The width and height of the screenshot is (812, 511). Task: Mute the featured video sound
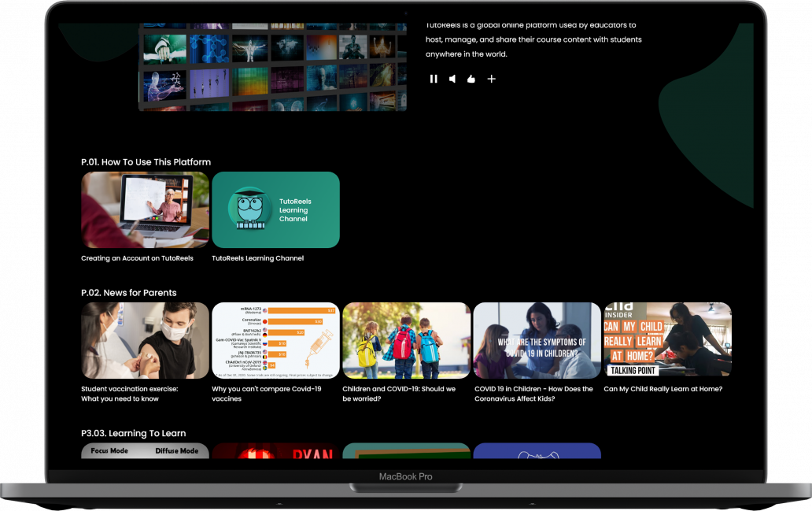pyautogui.click(x=452, y=79)
